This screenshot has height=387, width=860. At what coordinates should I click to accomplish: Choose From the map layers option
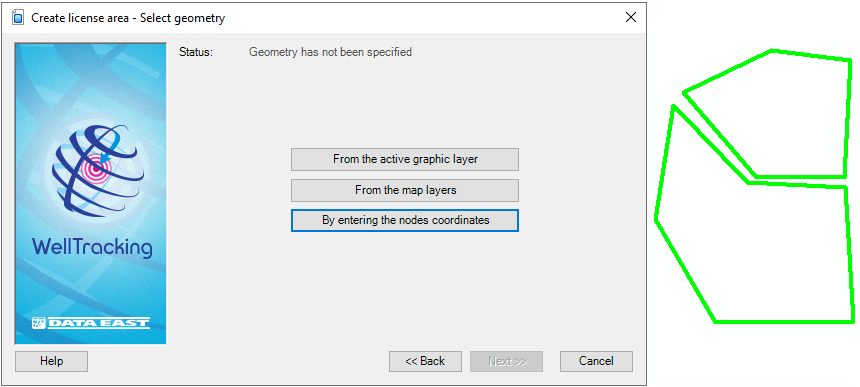point(405,190)
